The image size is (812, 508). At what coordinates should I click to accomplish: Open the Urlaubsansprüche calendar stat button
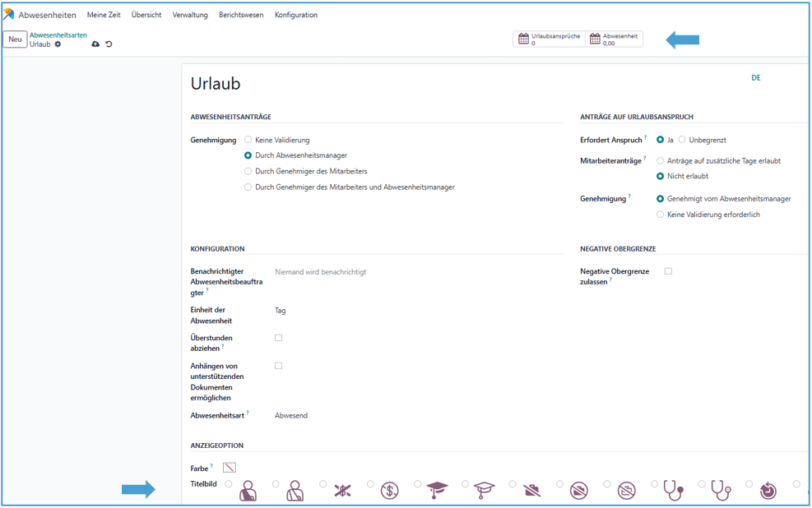tap(549, 39)
